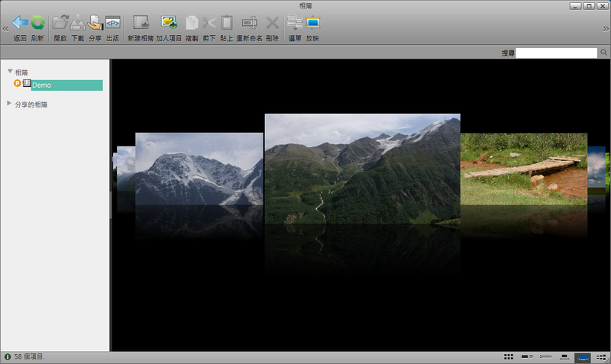This screenshot has height=364, width=611.
Task: Click the 分享 (Share) toolbar icon
Action: click(x=95, y=24)
